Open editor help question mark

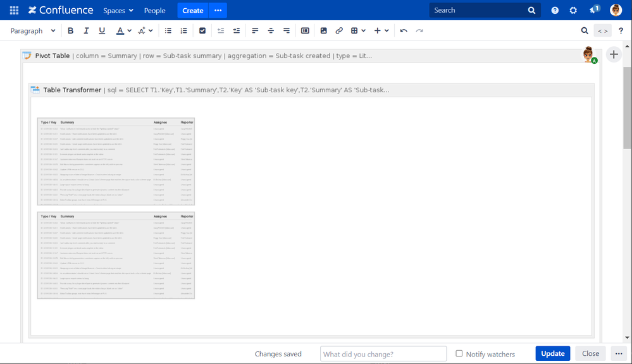[621, 30]
